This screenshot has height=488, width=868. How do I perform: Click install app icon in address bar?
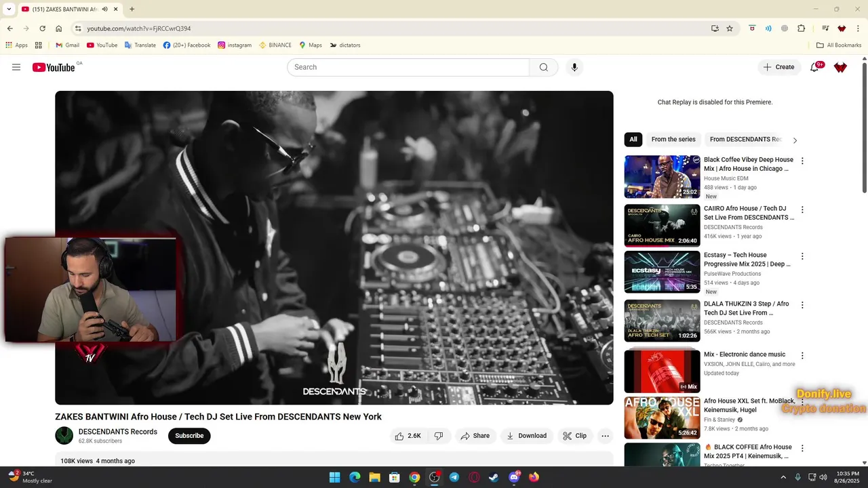pos(715,28)
